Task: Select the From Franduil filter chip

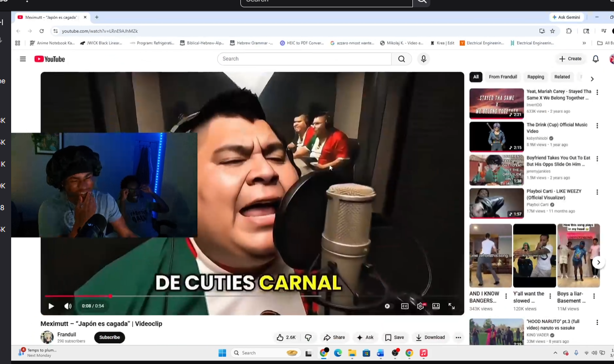Action: 503,77
